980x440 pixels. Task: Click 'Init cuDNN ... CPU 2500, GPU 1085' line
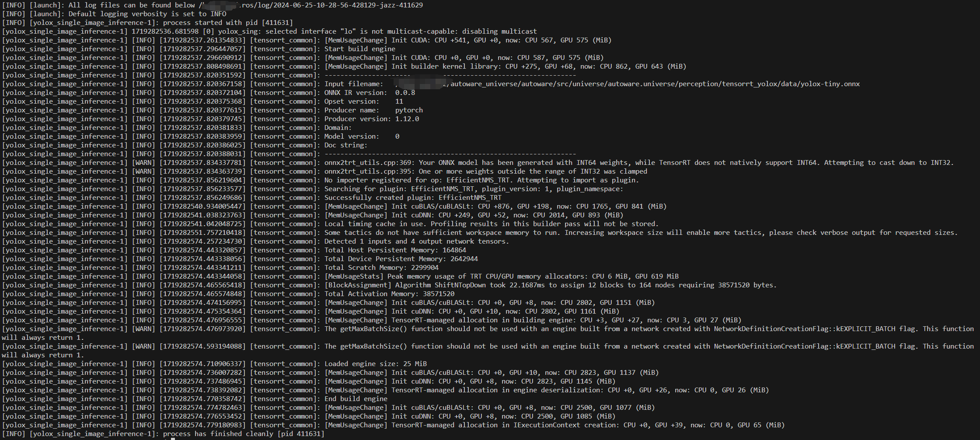pyautogui.click(x=309, y=416)
